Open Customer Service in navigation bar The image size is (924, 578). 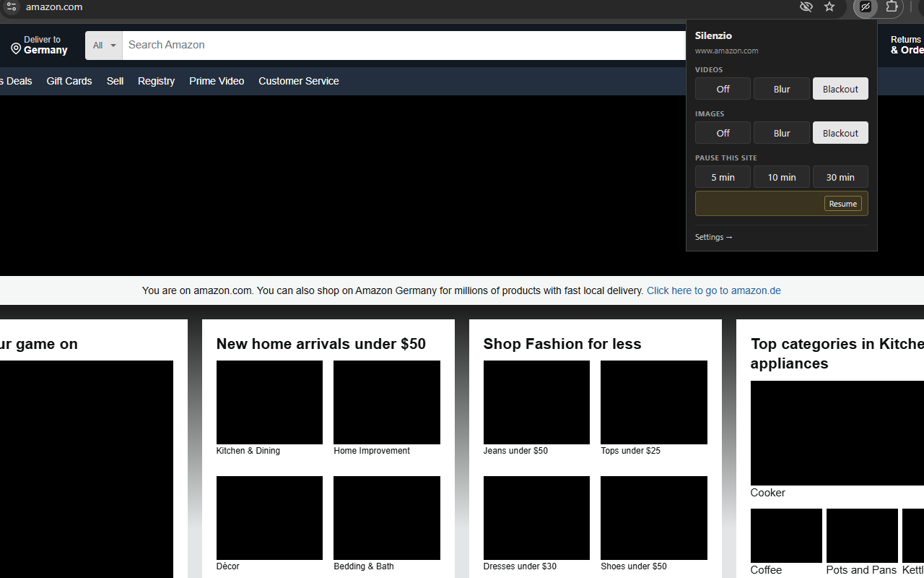(298, 81)
